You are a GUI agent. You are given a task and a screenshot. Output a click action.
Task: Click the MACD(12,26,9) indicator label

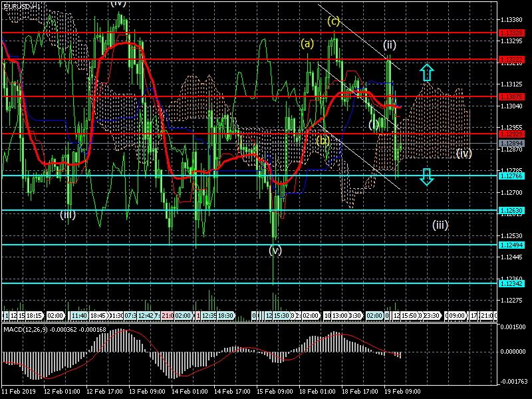click(55, 329)
